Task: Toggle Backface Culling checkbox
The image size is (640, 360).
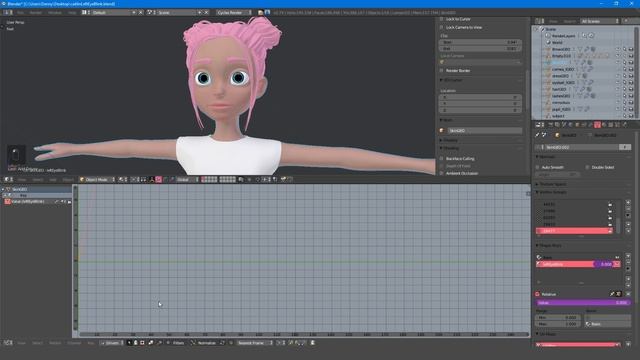Action: click(441, 158)
